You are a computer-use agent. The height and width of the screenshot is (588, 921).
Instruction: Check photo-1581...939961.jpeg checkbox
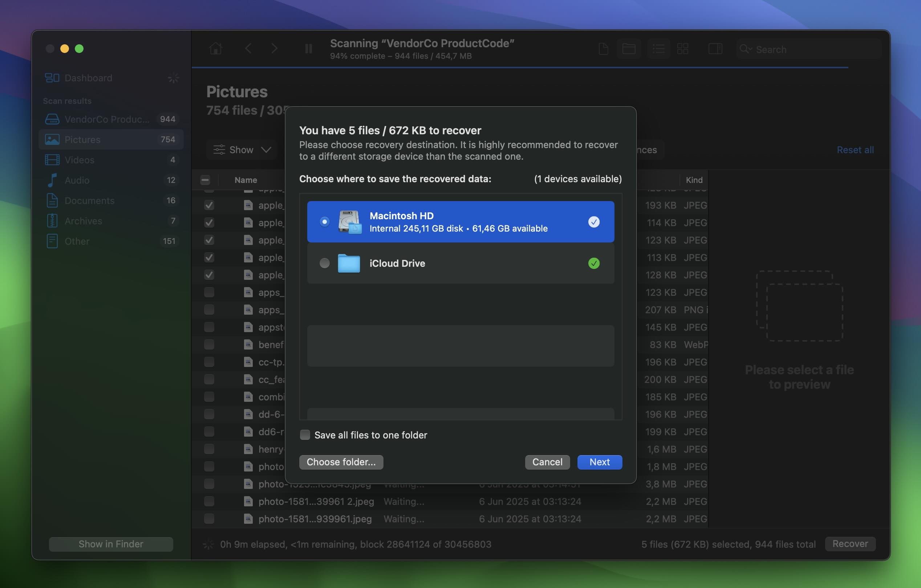(x=209, y=519)
